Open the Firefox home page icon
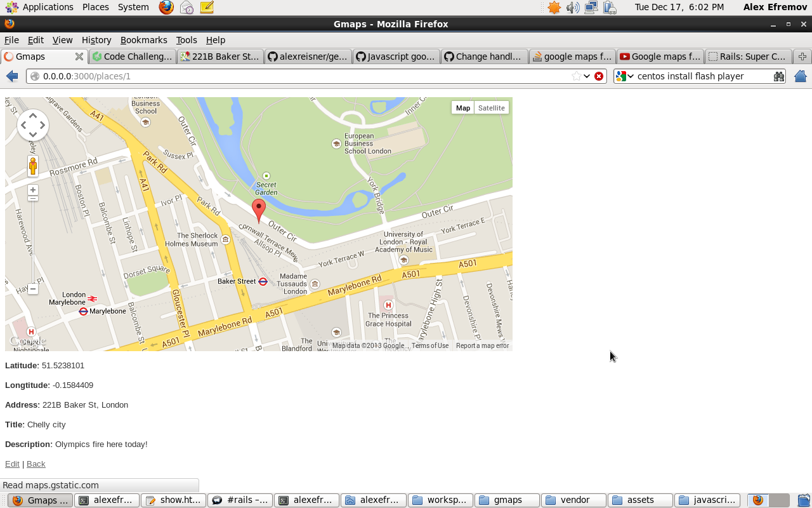812x508 pixels. [801, 76]
